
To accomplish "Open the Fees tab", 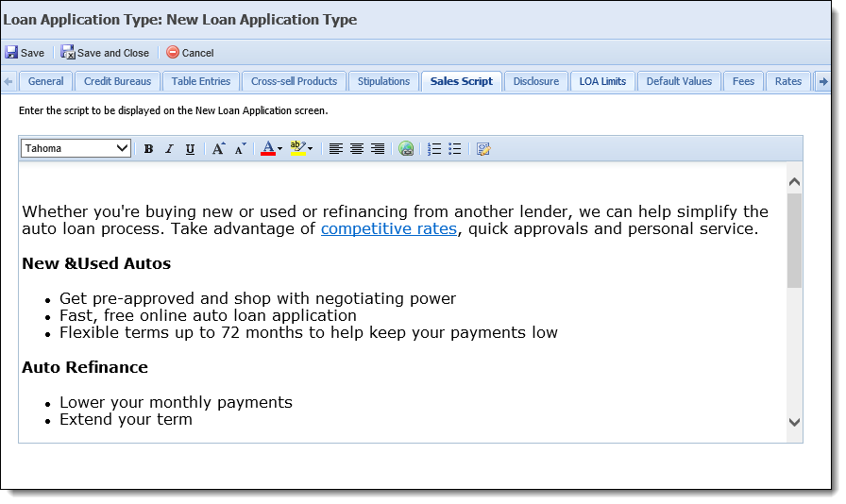I will coord(743,81).
